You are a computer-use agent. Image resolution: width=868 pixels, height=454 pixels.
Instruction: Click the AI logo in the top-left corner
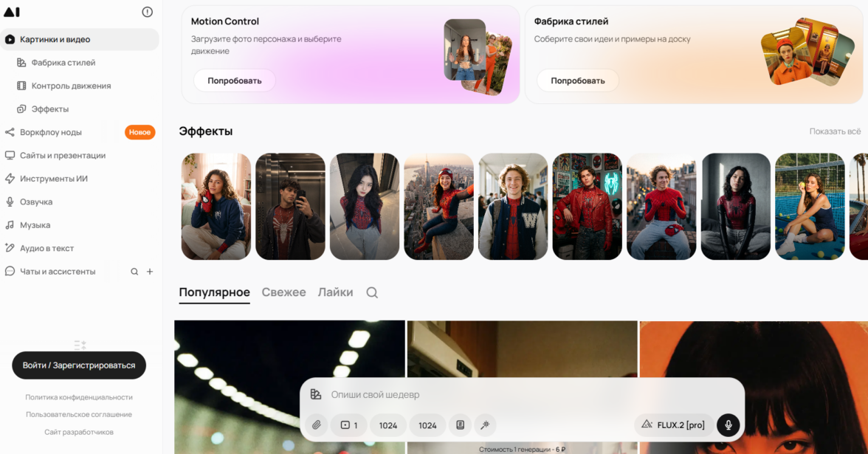click(12, 12)
